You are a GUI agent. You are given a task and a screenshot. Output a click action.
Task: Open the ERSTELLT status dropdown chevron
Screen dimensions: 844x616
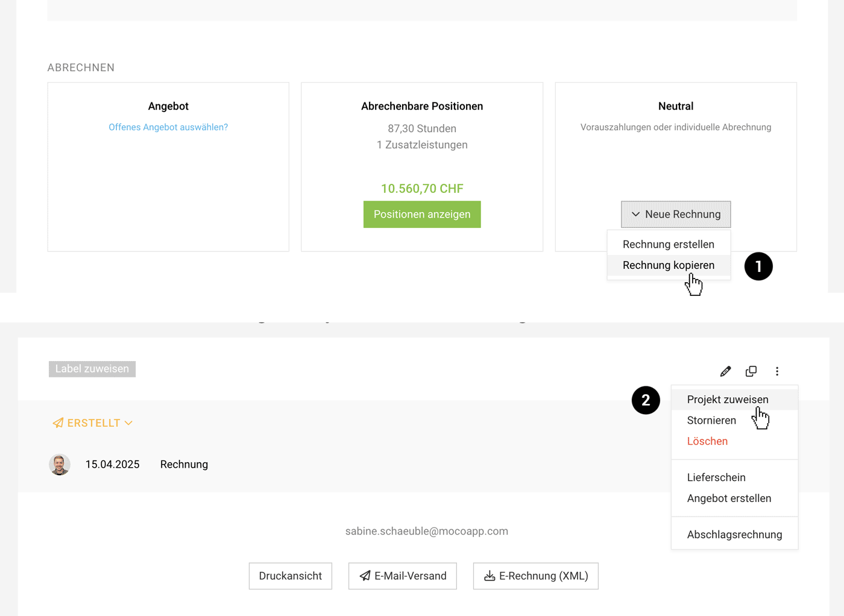[128, 423]
